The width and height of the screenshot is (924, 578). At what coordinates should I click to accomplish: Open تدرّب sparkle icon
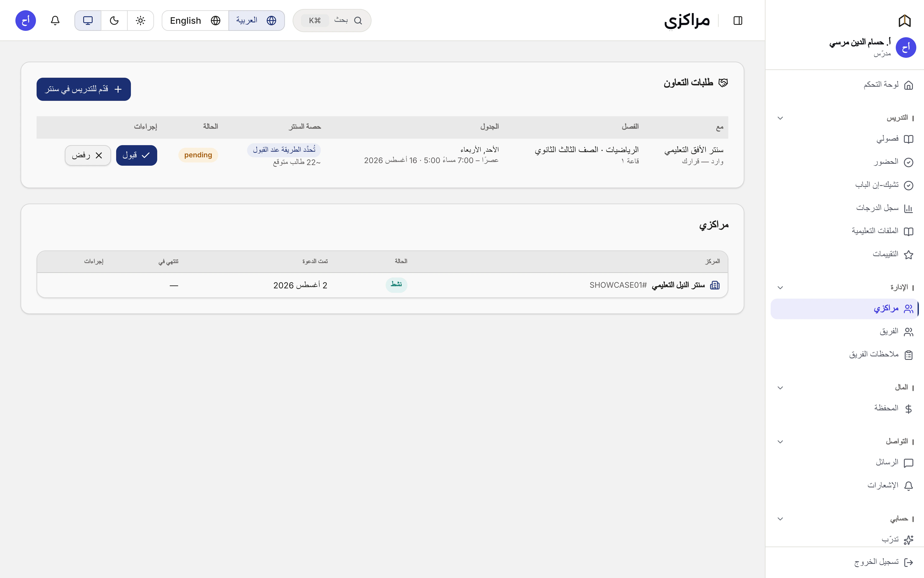909,540
